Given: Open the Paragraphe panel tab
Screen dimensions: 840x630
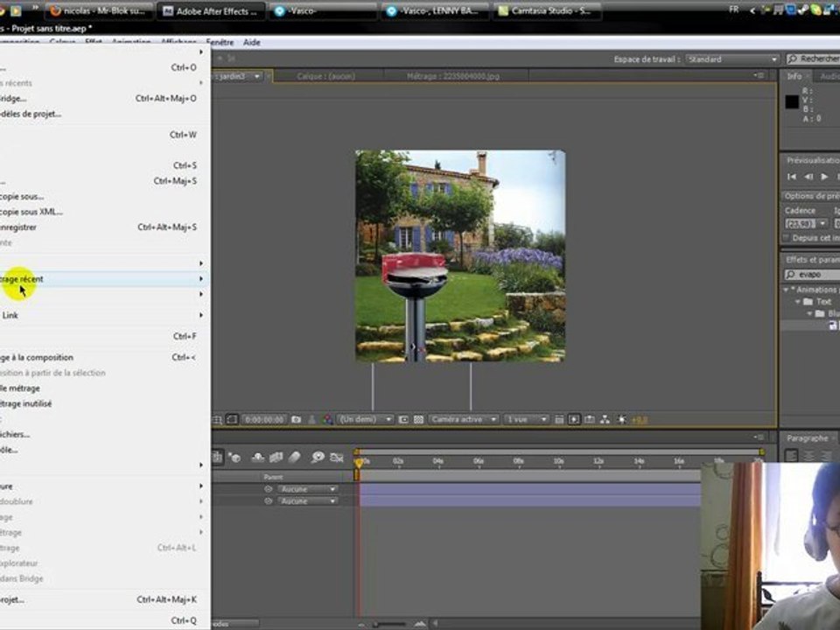Looking at the screenshot, I should 807,438.
